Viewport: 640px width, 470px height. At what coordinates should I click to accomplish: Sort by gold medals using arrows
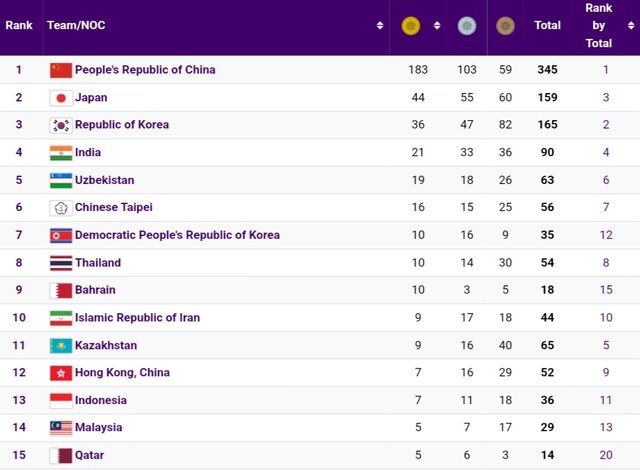(x=437, y=26)
